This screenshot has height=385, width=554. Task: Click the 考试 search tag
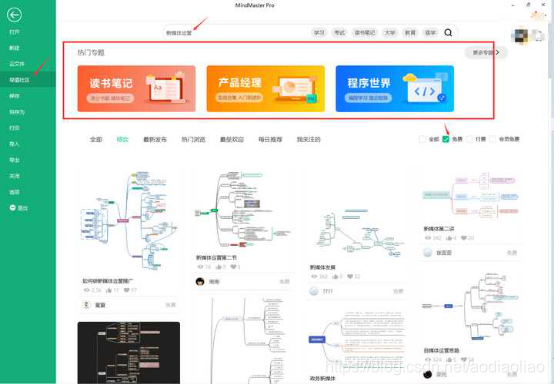339,32
